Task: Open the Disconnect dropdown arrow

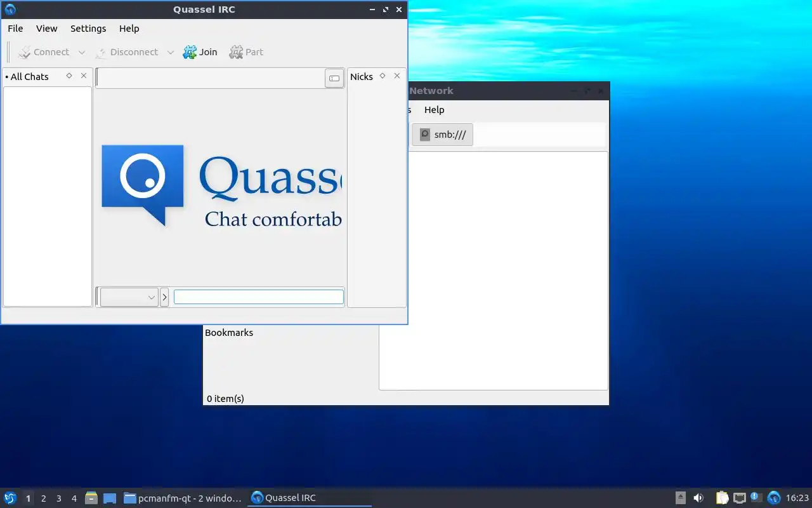Action: pyautogui.click(x=170, y=52)
